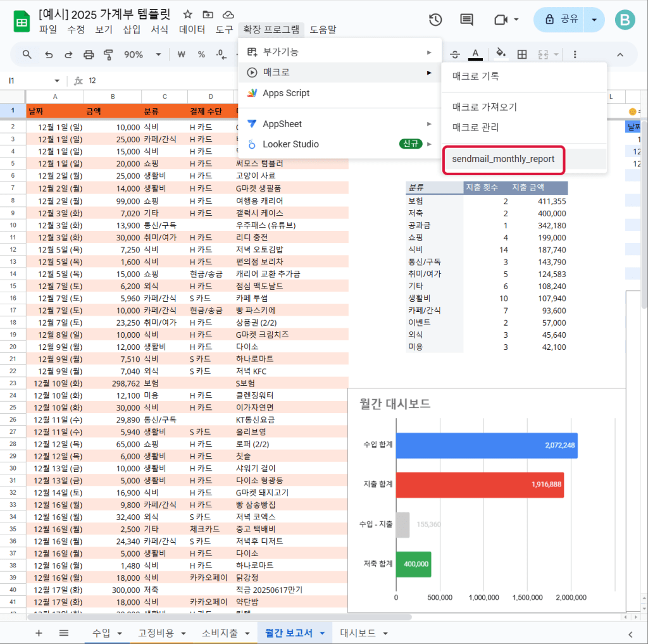648x644 pixels.
Task: Star this spreadsheet document
Action: [187, 14]
